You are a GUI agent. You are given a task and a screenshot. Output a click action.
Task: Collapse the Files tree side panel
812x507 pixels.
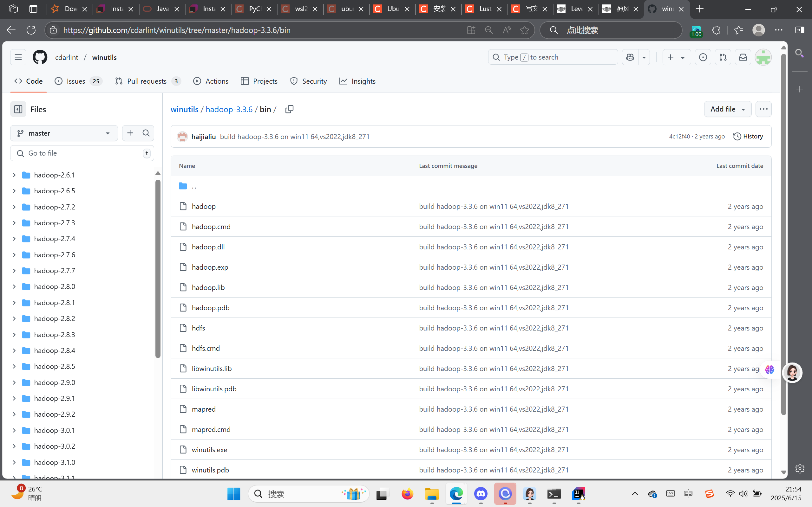click(x=18, y=109)
